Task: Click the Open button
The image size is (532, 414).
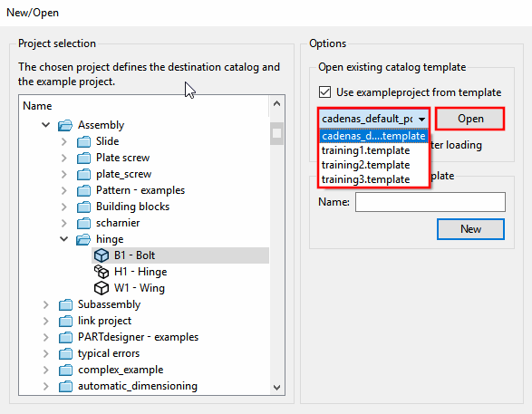Action: [470, 119]
